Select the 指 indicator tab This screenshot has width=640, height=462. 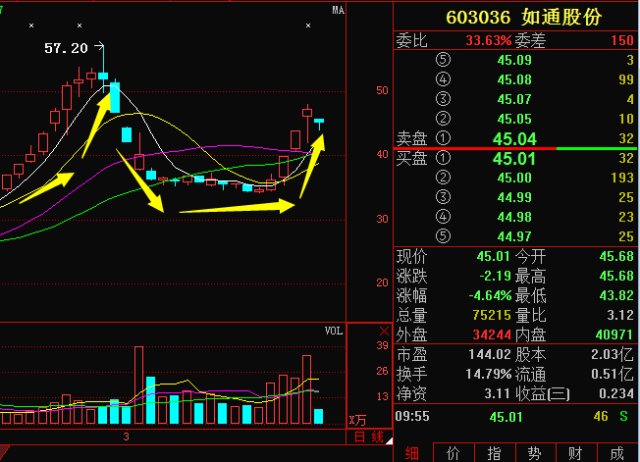[x=494, y=453]
